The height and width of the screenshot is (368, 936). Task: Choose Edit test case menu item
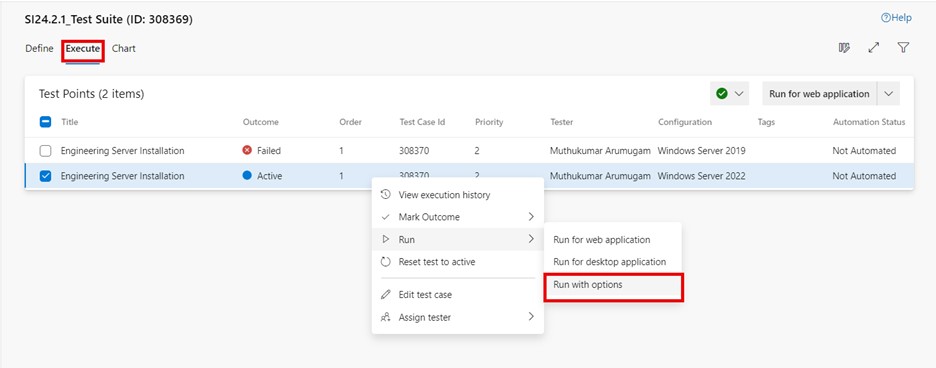coord(458,295)
